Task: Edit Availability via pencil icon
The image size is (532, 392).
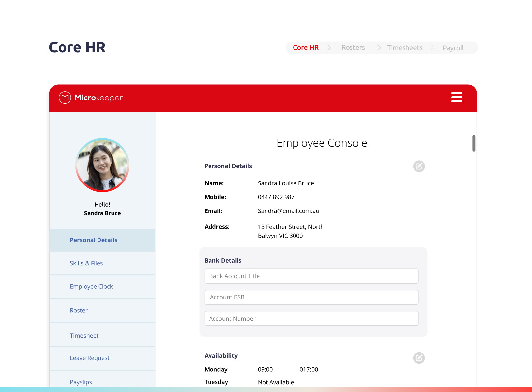Action: [419, 358]
